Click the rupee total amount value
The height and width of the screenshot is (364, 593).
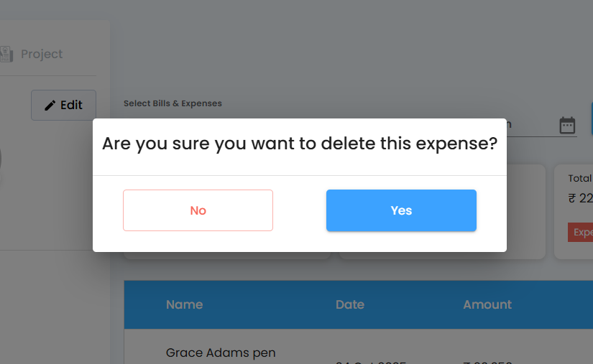(x=581, y=200)
